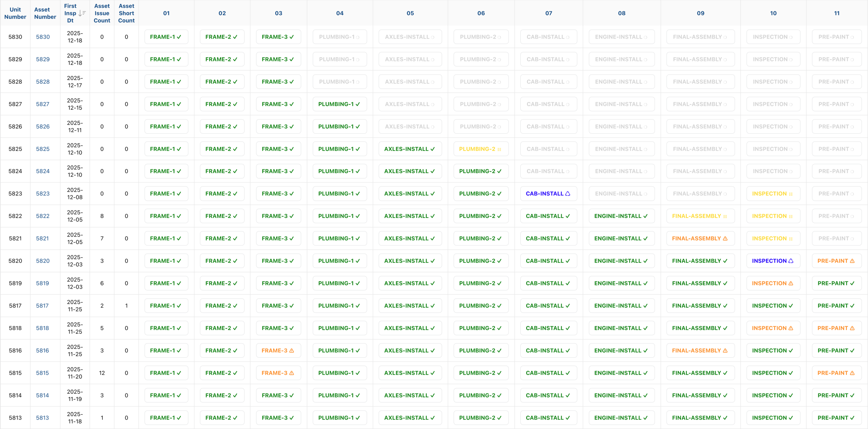Click pending icon on PLUMBING-2 for unit 5825
Image resolution: width=868 pixels, height=429 pixels.
(499, 149)
